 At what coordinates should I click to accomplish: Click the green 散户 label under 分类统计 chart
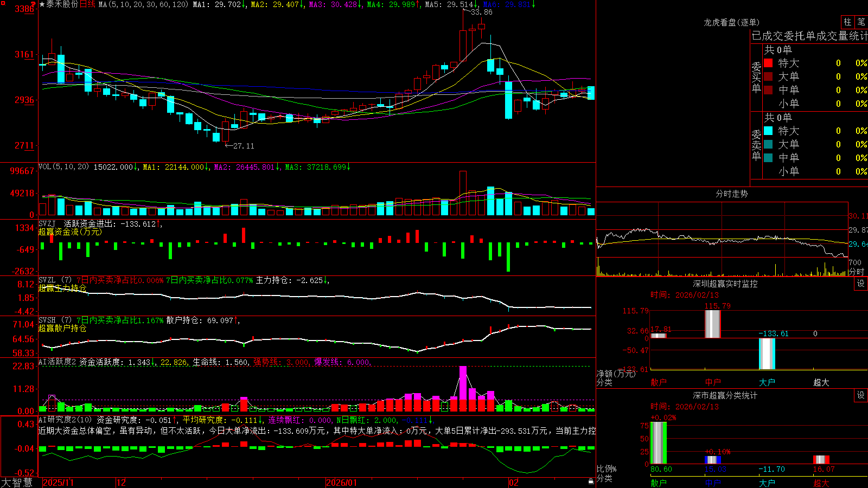pyautogui.click(x=659, y=483)
